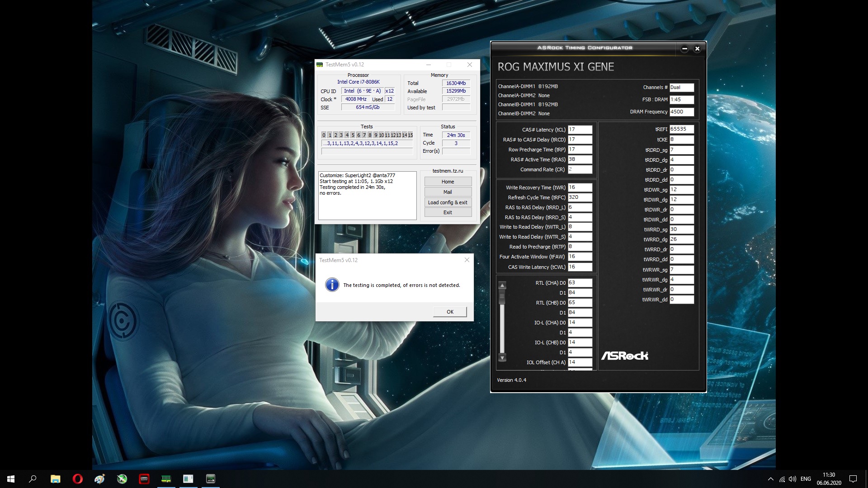
Task: Click the tREFI value field
Action: point(681,129)
